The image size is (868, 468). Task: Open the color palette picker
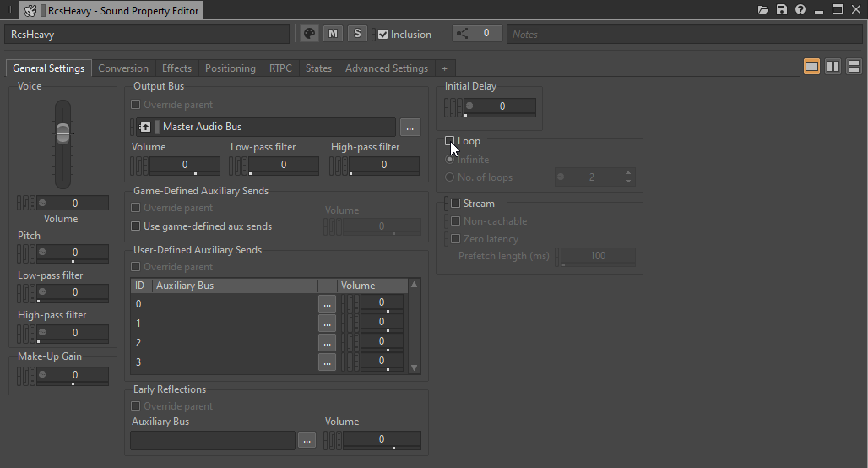click(x=310, y=34)
